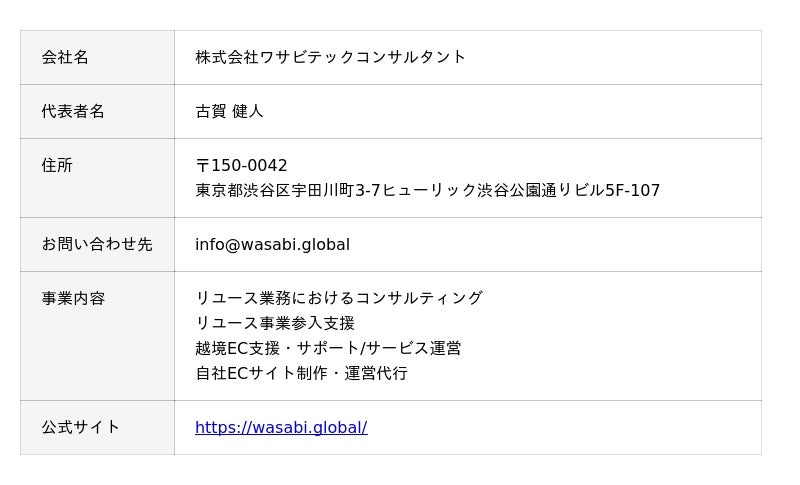This screenshot has width=800, height=485.
Task: Select the リユース事業参入支援 line
Action: coord(275,323)
